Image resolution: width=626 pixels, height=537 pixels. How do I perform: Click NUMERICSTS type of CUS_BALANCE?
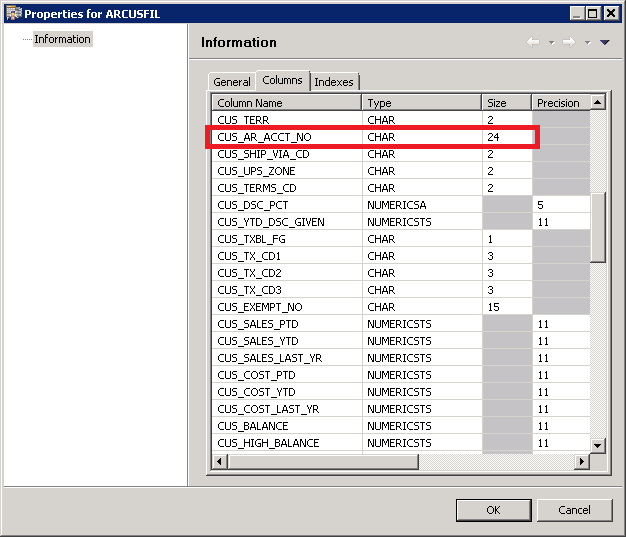tap(399, 426)
